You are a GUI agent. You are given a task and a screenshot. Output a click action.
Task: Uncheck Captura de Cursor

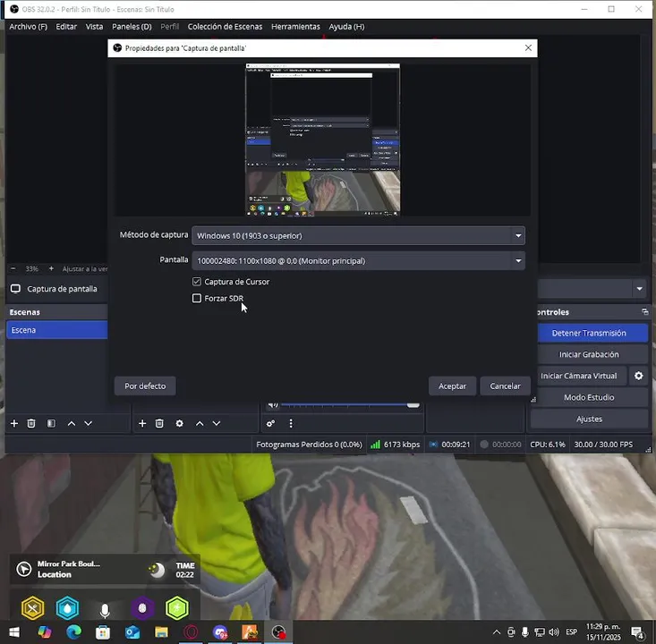click(x=197, y=282)
